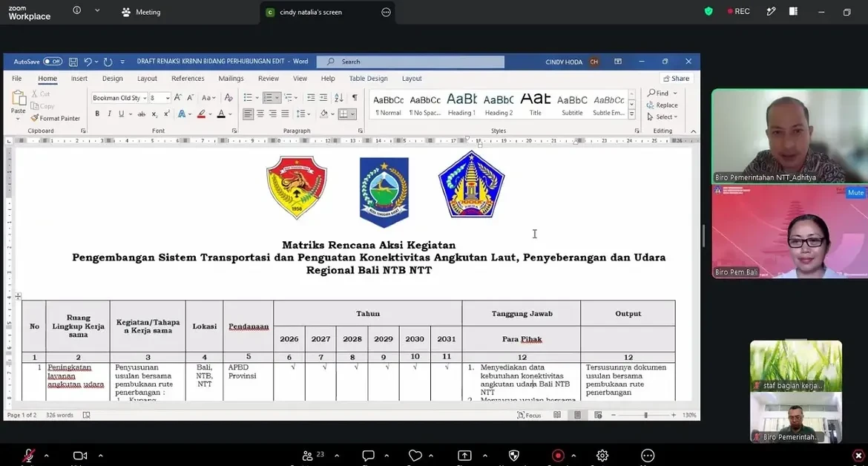The height and width of the screenshot is (466, 868).
Task: Click the font color red A swatch
Action: click(221, 114)
